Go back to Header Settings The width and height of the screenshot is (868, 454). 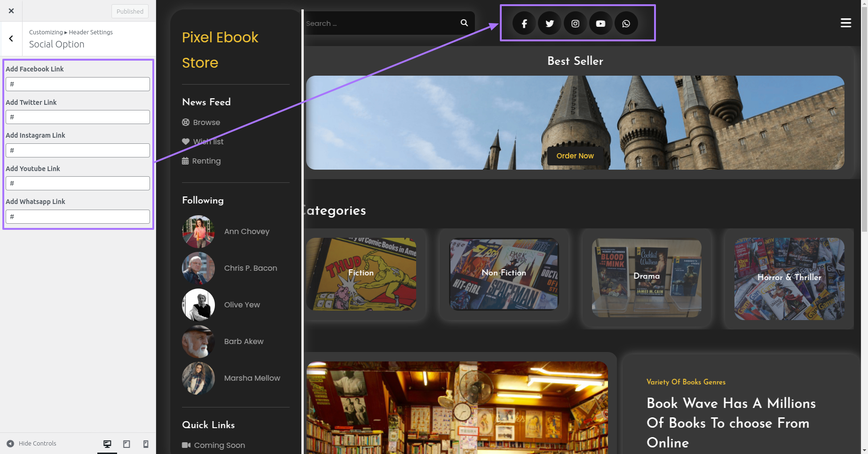pyautogui.click(x=11, y=39)
